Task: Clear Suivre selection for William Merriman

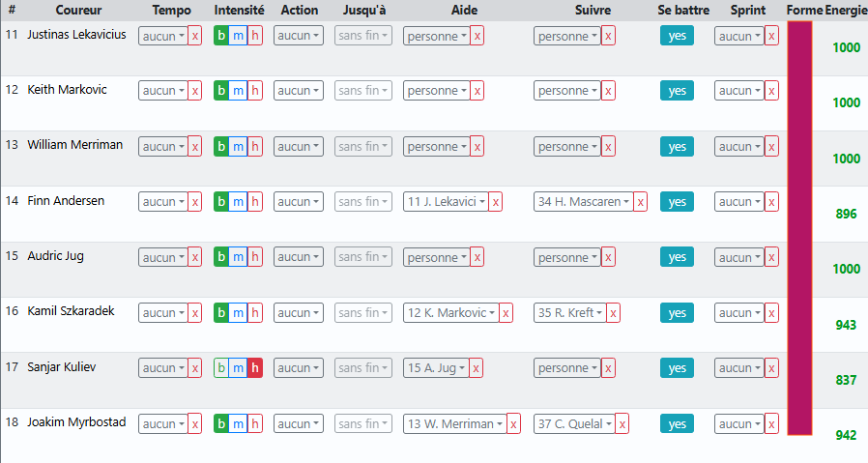Action: pyautogui.click(x=608, y=147)
